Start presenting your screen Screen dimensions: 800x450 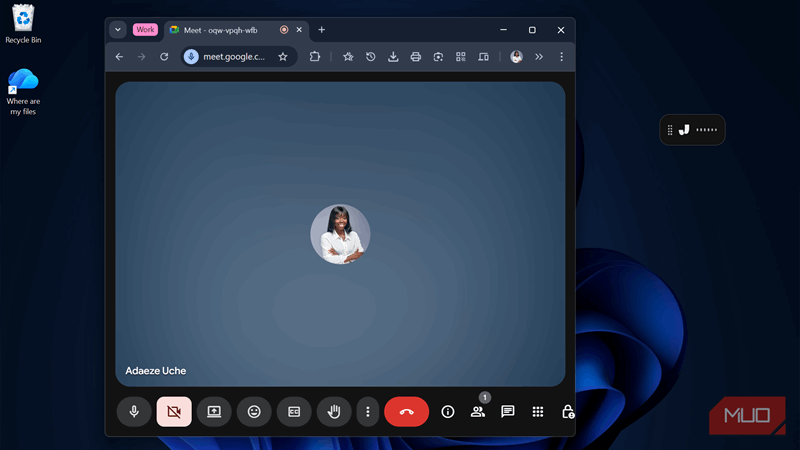click(x=214, y=411)
